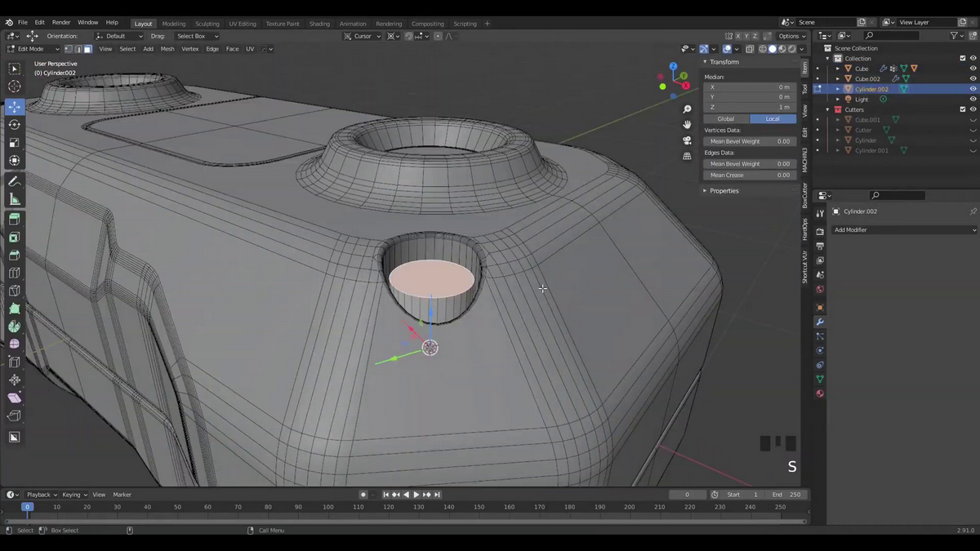
Task: Set transform space to Local
Action: (x=773, y=119)
